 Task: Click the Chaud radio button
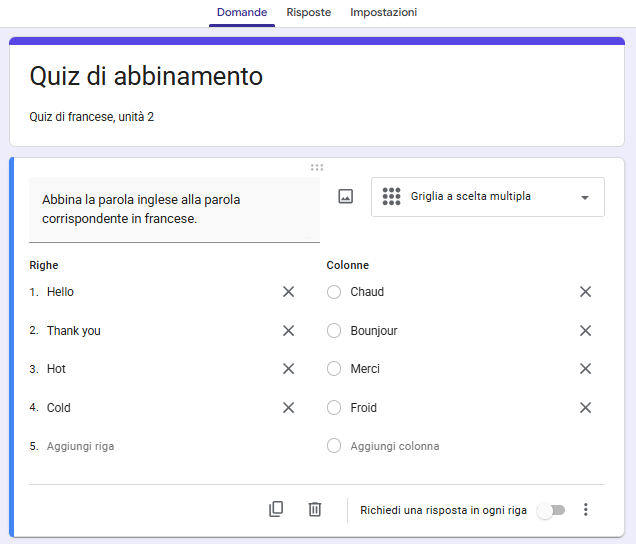pos(334,292)
